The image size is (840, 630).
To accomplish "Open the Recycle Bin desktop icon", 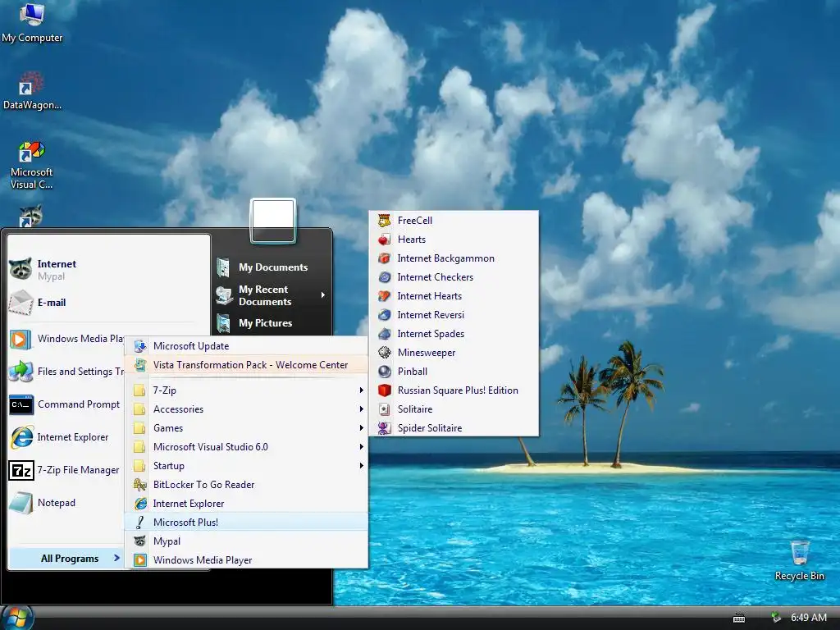I will tap(799, 560).
